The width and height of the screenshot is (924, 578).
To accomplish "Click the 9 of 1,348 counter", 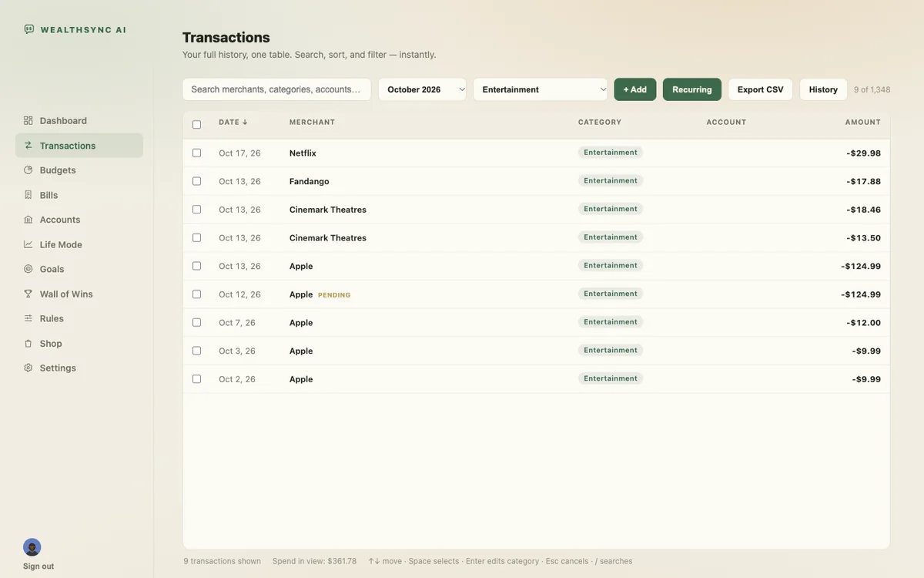I will click(872, 90).
